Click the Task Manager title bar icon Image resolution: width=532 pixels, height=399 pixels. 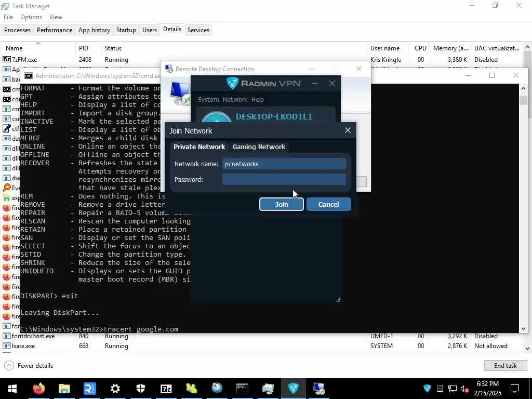pyautogui.click(x=5, y=6)
